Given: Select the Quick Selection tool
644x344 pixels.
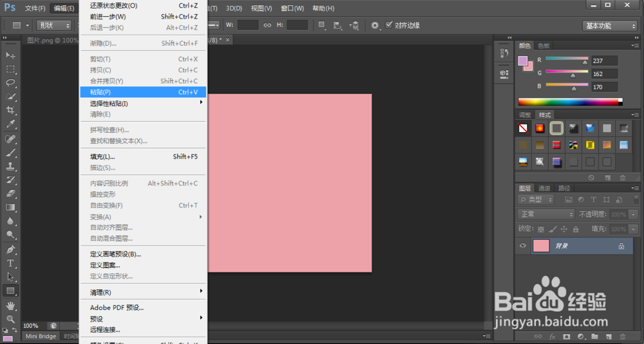Looking at the screenshot, I should (10, 97).
